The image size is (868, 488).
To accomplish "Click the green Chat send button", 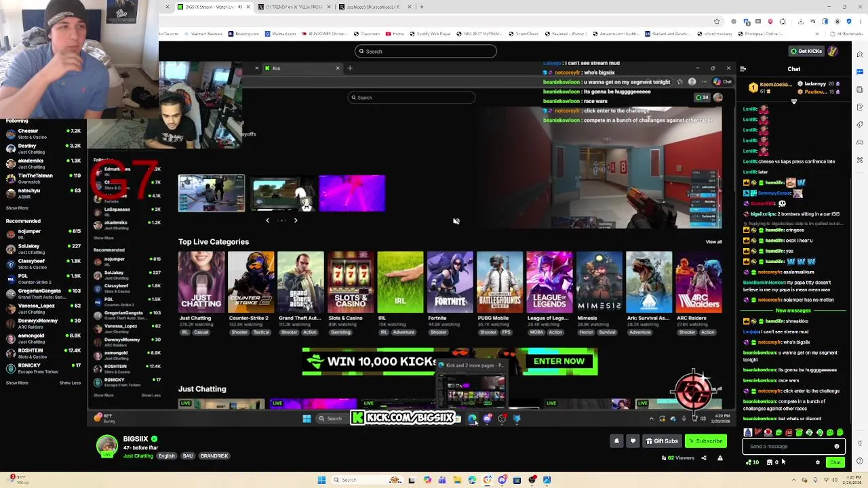I will coord(835,462).
